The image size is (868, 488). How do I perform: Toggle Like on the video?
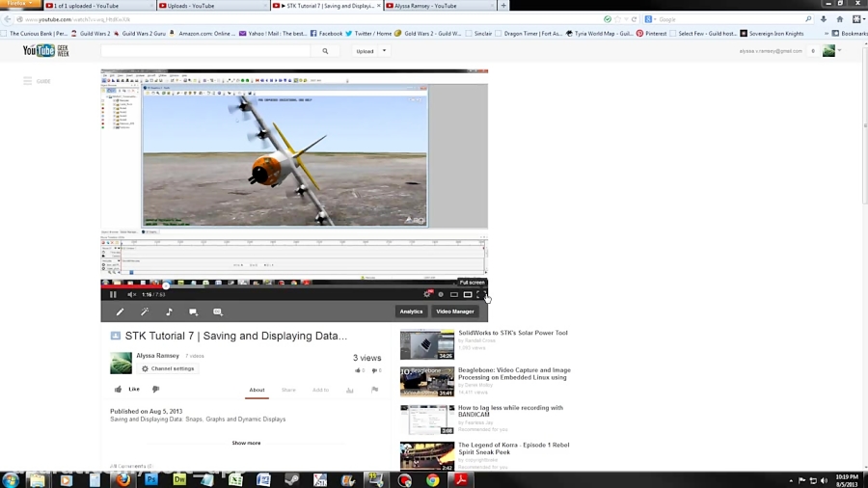[126, 390]
